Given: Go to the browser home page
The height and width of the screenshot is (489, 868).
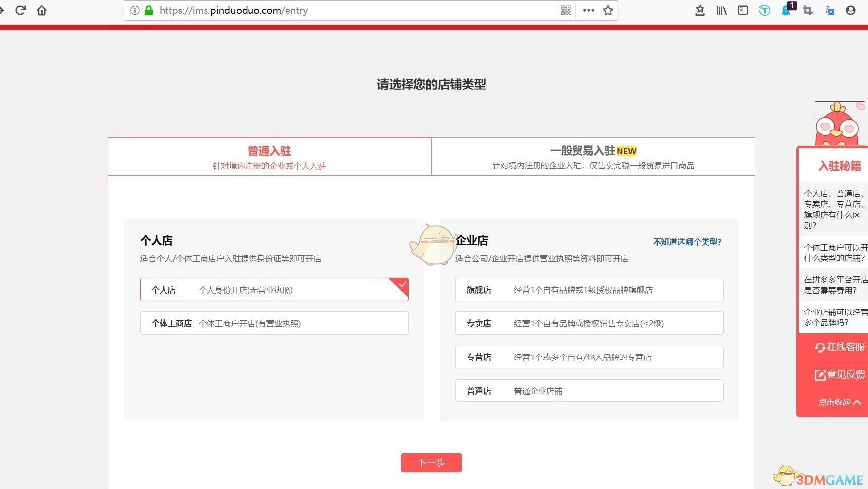Looking at the screenshot, I should coord(42,10).
